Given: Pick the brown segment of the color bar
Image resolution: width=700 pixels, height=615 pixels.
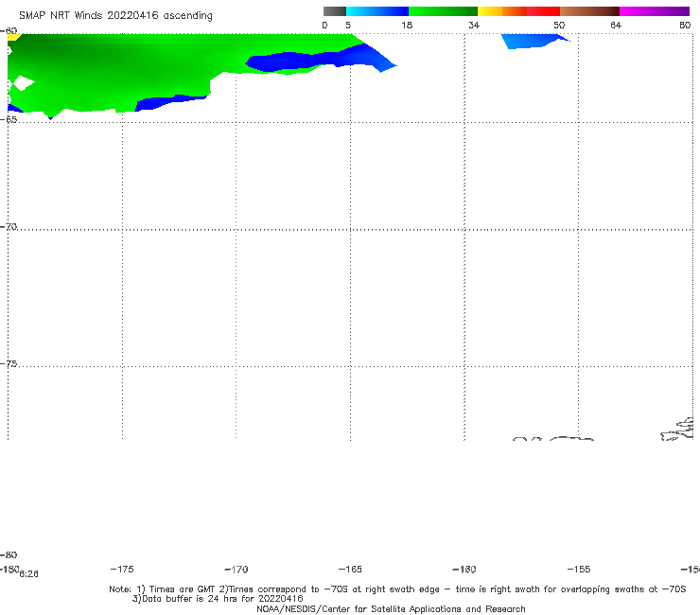Looking at the screenshot, I should (589, 11).
